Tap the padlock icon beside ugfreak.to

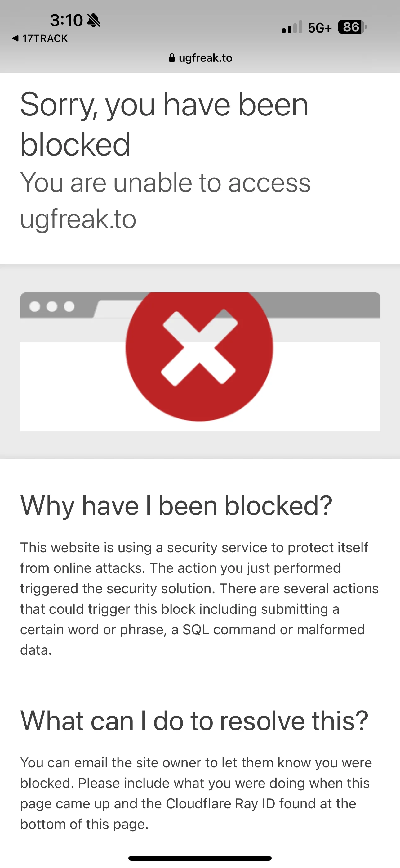[x=172, y=58]
